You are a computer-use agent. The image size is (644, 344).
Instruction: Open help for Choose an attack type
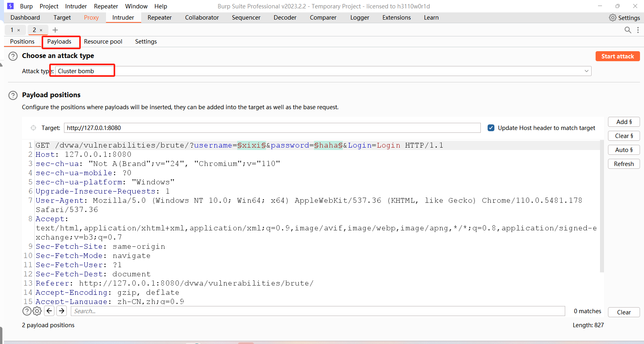(13, 56)
